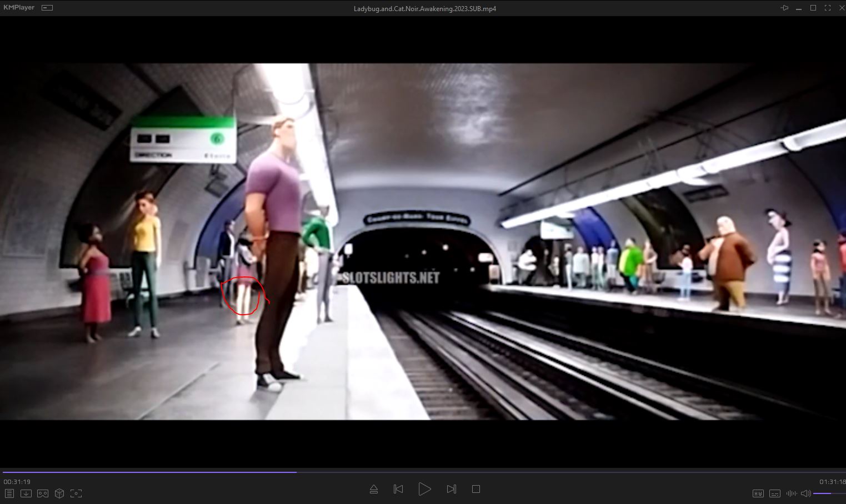The image size is (846, 504).
Task: Click the video download icon
Action: 26,493
